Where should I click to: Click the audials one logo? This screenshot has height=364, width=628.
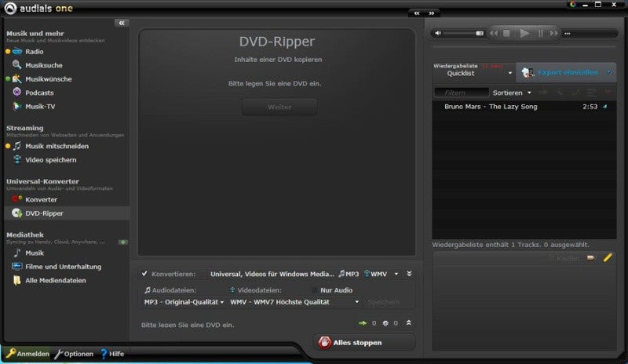38,8
